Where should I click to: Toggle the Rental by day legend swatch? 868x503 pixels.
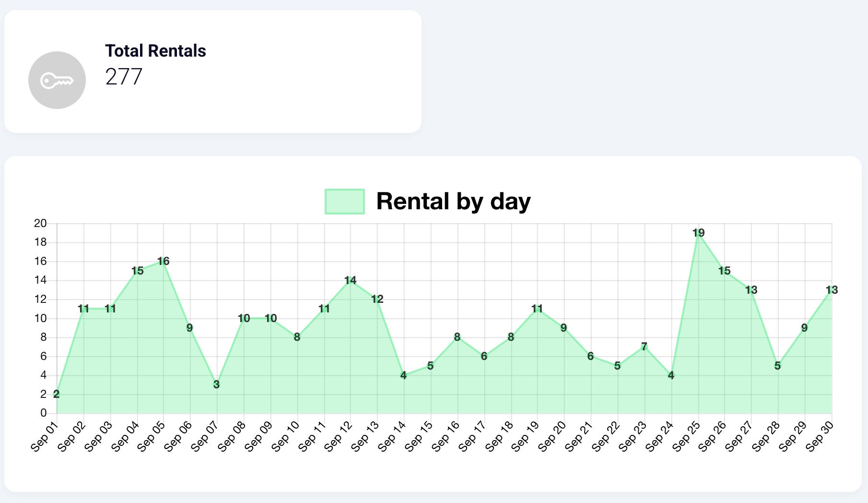click(344, 201)
